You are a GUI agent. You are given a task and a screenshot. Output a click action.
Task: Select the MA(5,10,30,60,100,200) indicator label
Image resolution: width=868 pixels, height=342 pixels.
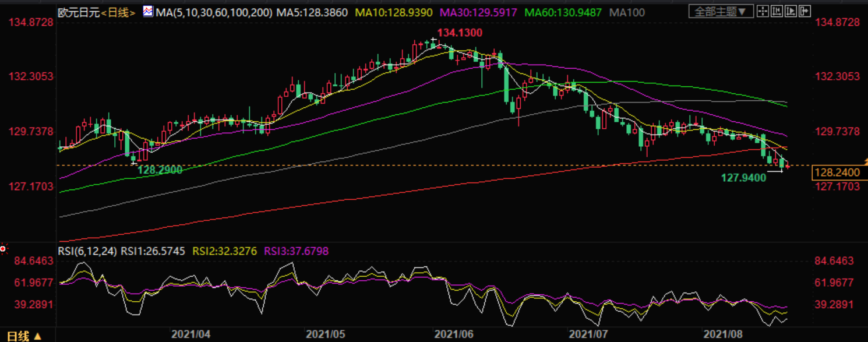coord(214,12)
